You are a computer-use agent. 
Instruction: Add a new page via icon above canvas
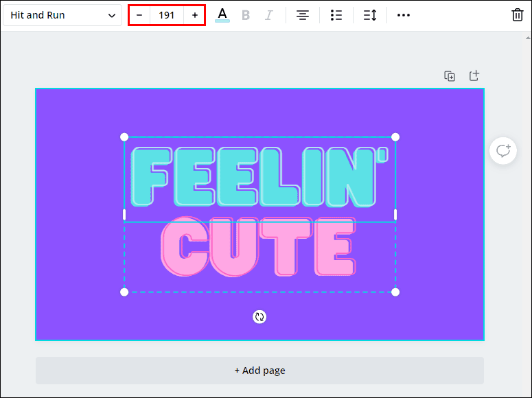[474, 75]
